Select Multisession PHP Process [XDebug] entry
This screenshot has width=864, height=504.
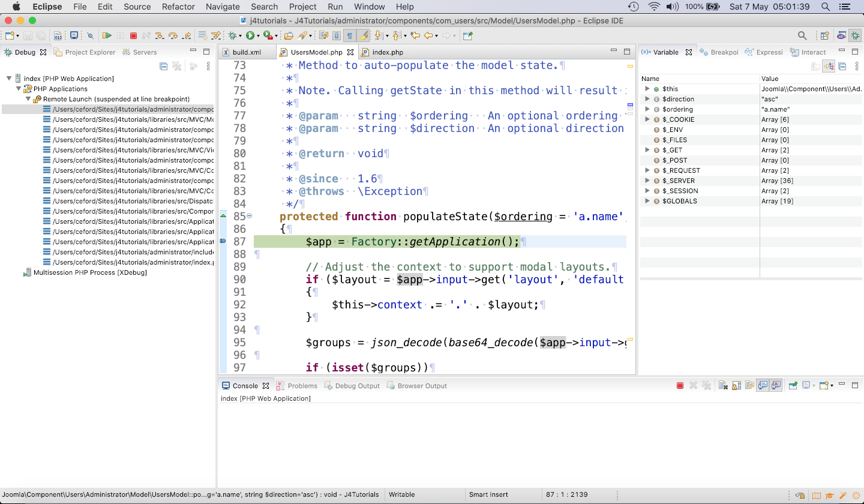coord(90,272)
